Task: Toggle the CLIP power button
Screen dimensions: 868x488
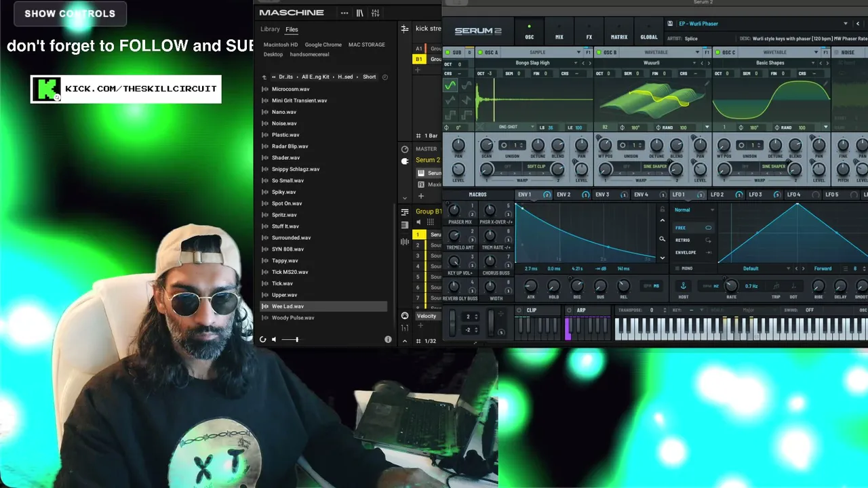Action: click(519, 310)
